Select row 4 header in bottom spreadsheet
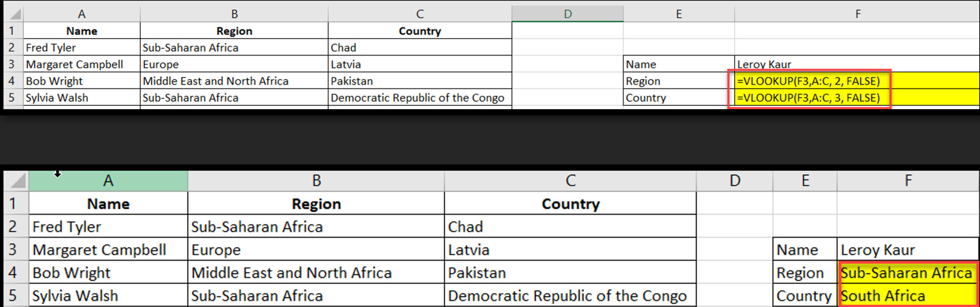The height and width of the screenshot is (307, 980). point(16,272)
